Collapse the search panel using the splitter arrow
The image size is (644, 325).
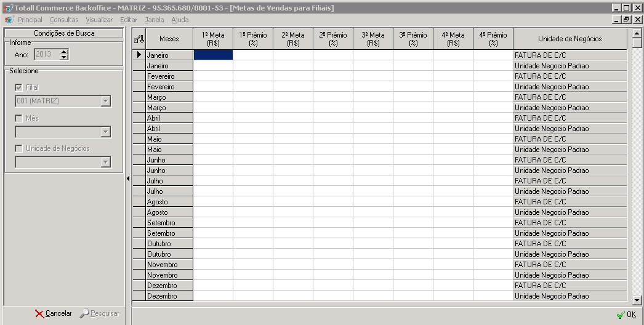coord(127,179)
